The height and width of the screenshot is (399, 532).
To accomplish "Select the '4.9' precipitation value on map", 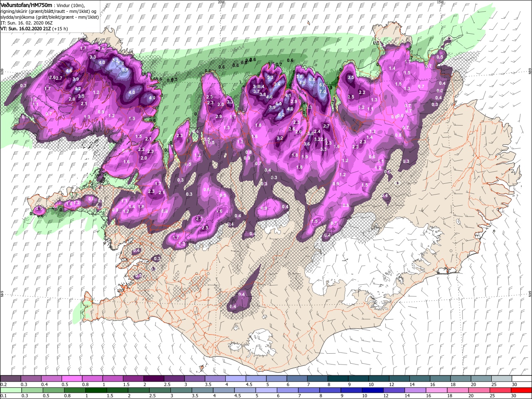I will coord(152,98).
